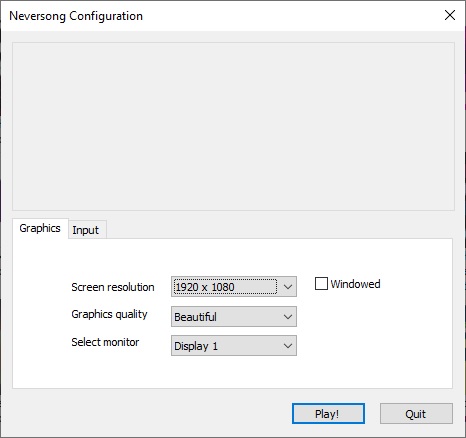Viewport: 466px width, 438px height.
Task: Expand the Screen resolution dropdown arrow
Action: (288, 287)
